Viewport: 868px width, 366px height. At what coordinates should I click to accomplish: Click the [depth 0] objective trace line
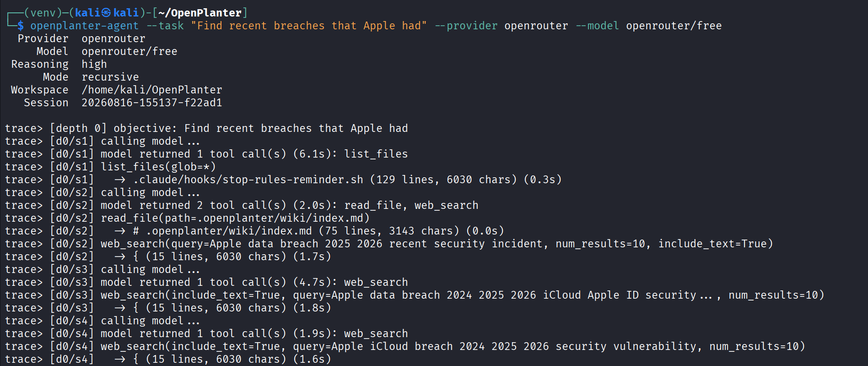pyautogui.click(x=206, y=128)
